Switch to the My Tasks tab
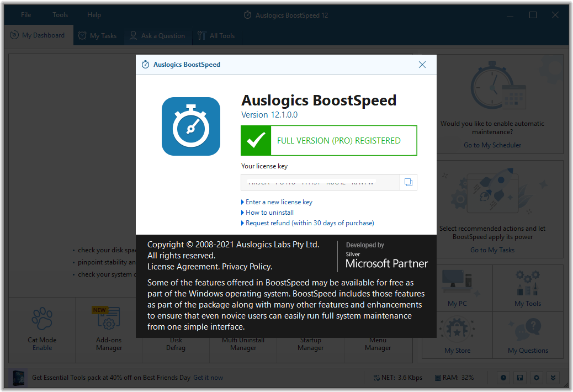Viewport: 573px width, 392px height. coord(98,35)
